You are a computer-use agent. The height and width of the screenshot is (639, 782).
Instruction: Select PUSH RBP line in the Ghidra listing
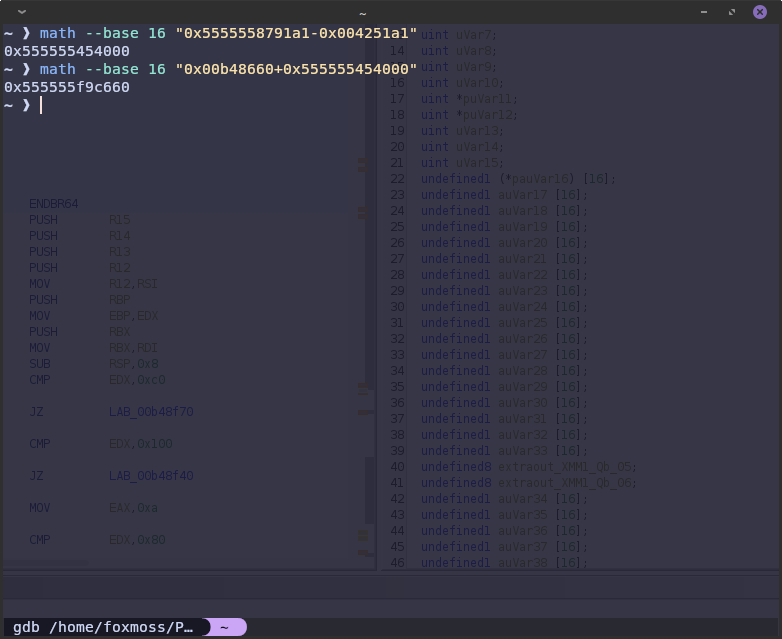pyautogui.click(x=79, y=299)
